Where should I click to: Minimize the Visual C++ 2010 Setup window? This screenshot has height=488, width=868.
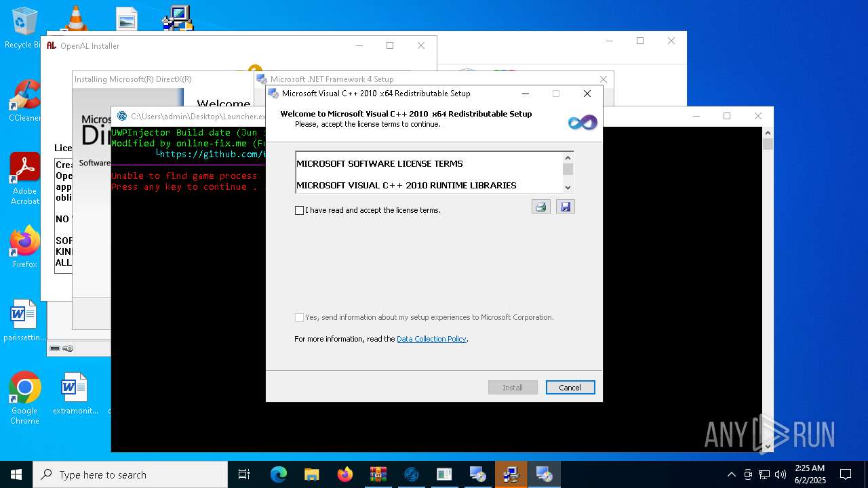526,94
